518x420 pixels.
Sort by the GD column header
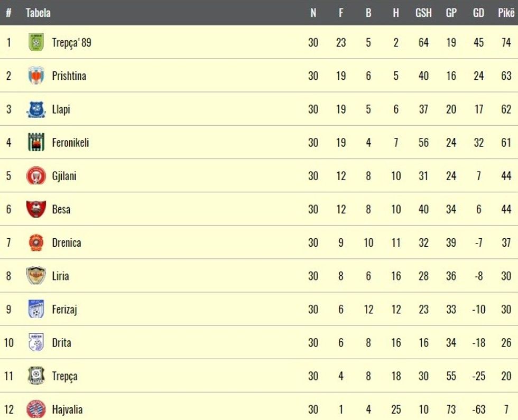[x=478, y=13]
